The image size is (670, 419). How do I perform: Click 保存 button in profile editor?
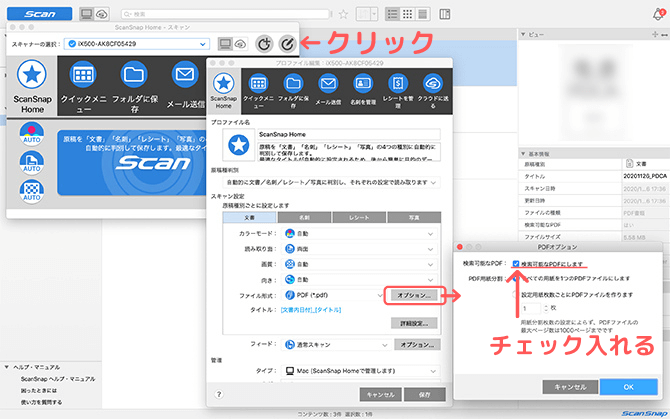(x=425, y=394)
